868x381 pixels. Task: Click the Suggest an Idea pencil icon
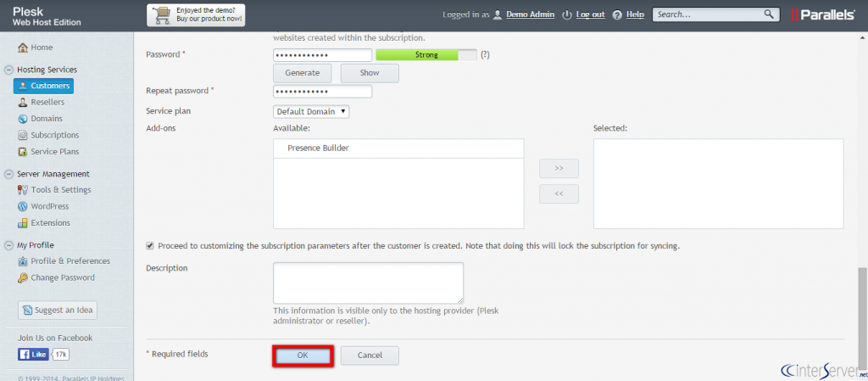click(x=27, y=311)
